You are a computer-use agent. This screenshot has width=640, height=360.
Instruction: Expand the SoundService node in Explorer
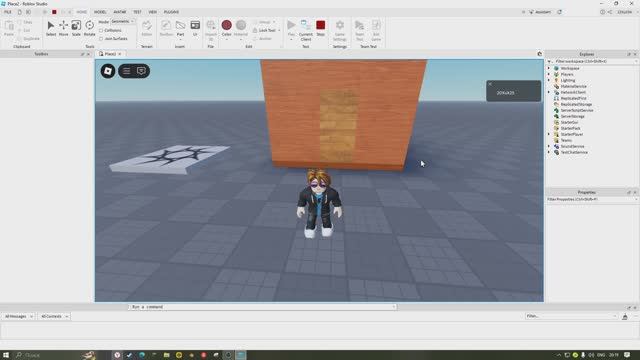click(x=549, y=146)
